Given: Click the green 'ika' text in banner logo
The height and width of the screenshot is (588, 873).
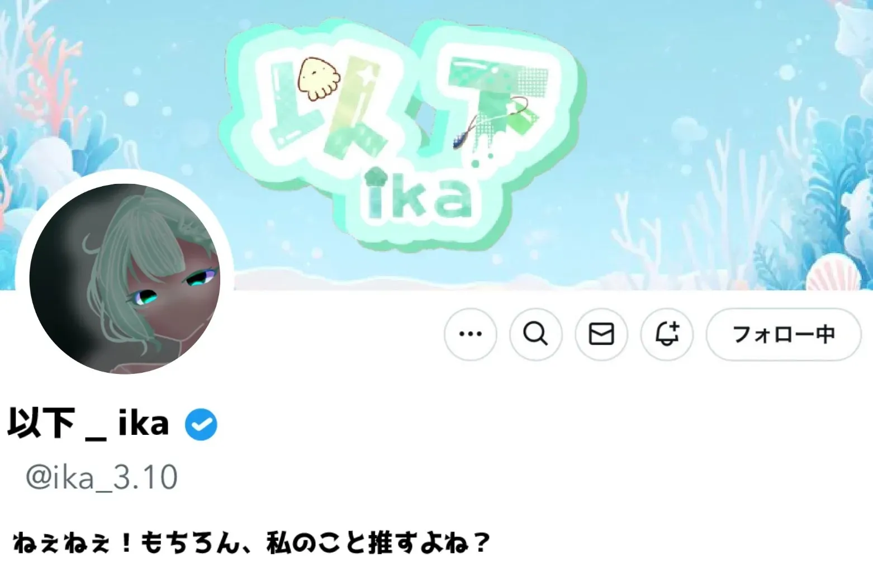Looking at the screenshot, I should [417, 195].
